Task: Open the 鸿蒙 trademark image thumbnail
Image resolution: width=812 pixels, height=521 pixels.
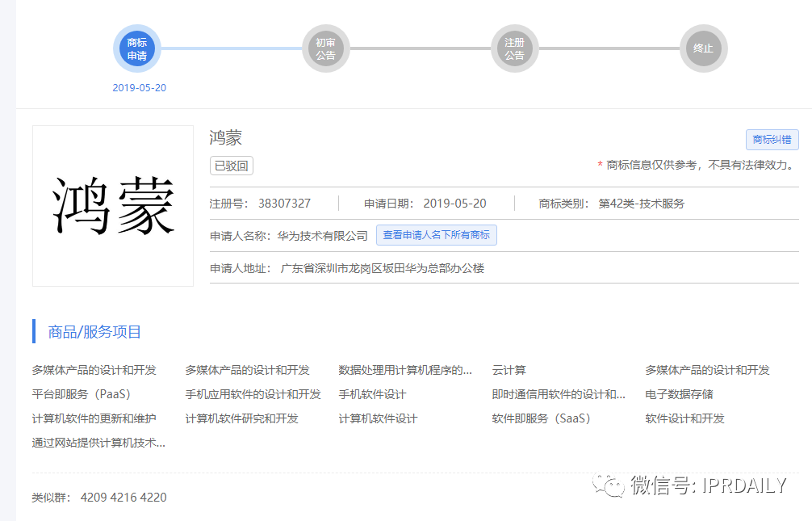Action: pyautogui.click(x=113, y=206)
